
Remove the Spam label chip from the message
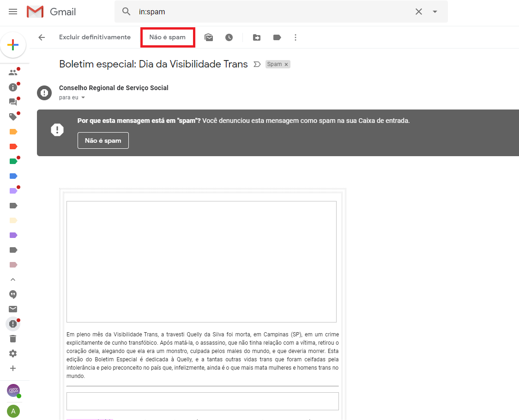click(x=286, y=65)
